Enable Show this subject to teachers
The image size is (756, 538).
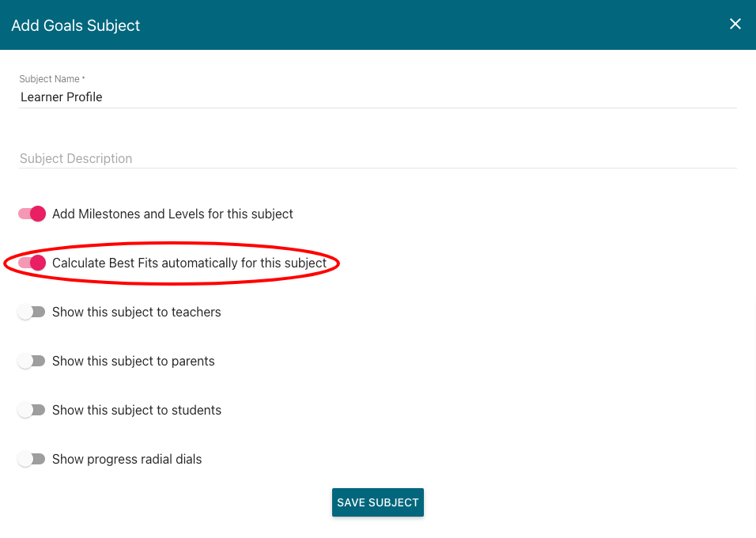tap(32, 313)
